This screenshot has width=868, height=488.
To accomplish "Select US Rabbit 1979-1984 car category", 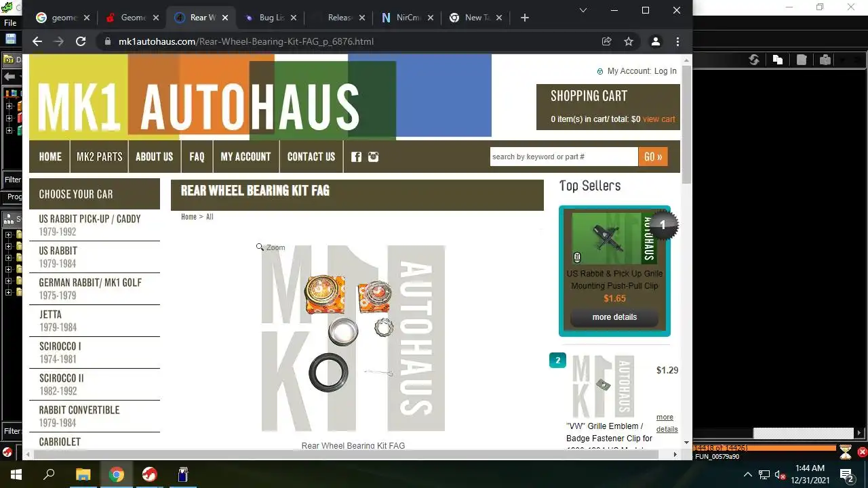I will pos(94,257).
